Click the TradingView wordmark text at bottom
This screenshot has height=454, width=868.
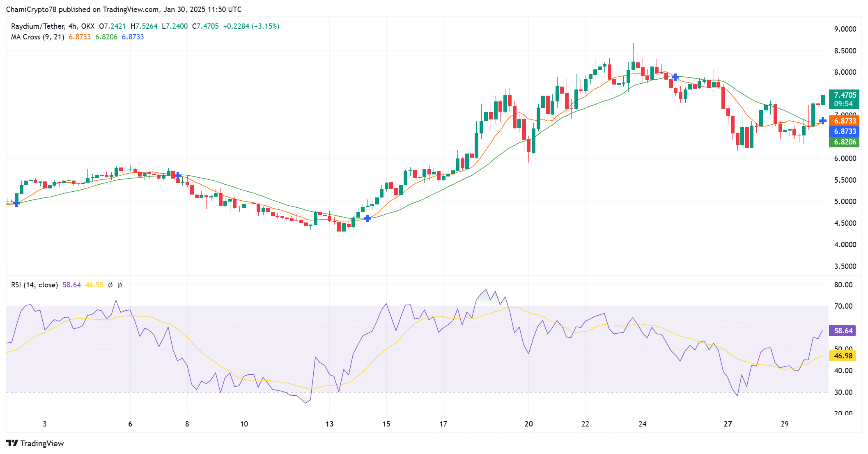(x=42, y=443)
